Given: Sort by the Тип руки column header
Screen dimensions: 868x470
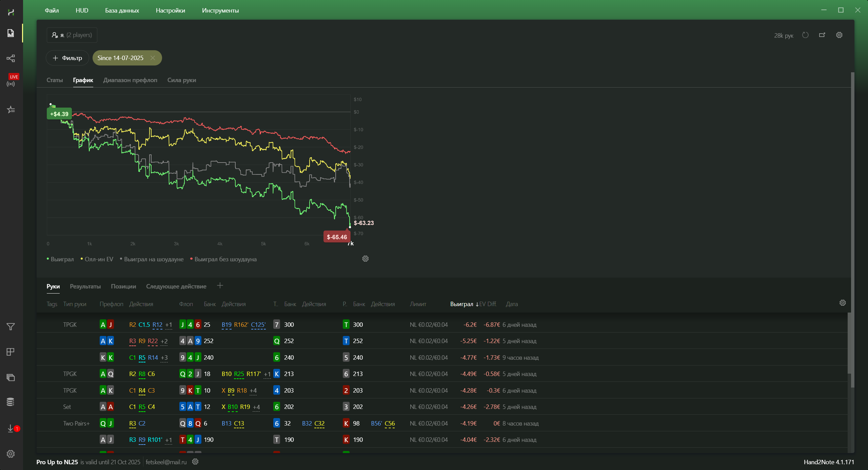Looking at the screenshot, I should pyautogui.click(x=75, y=304).
